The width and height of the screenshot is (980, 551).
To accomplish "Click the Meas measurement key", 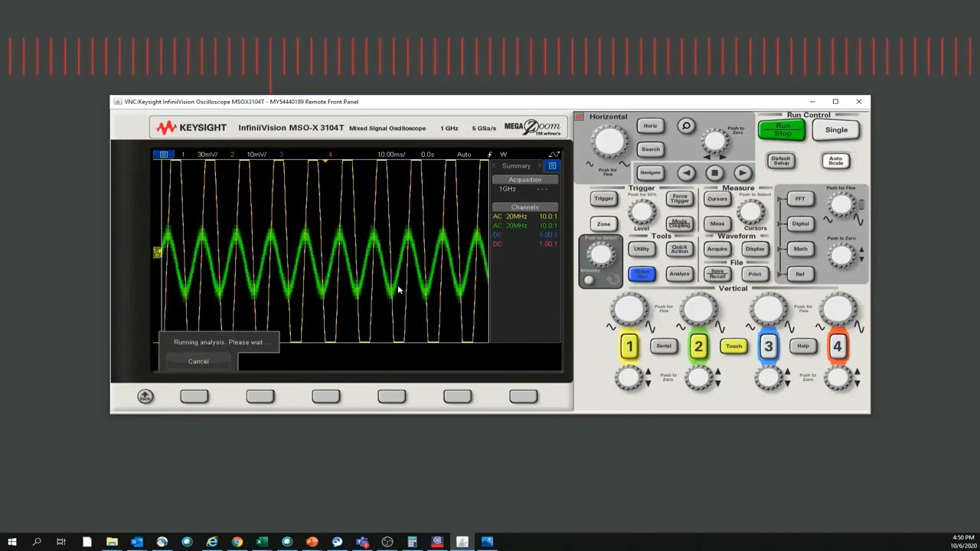I will click(x=717, y=223).
